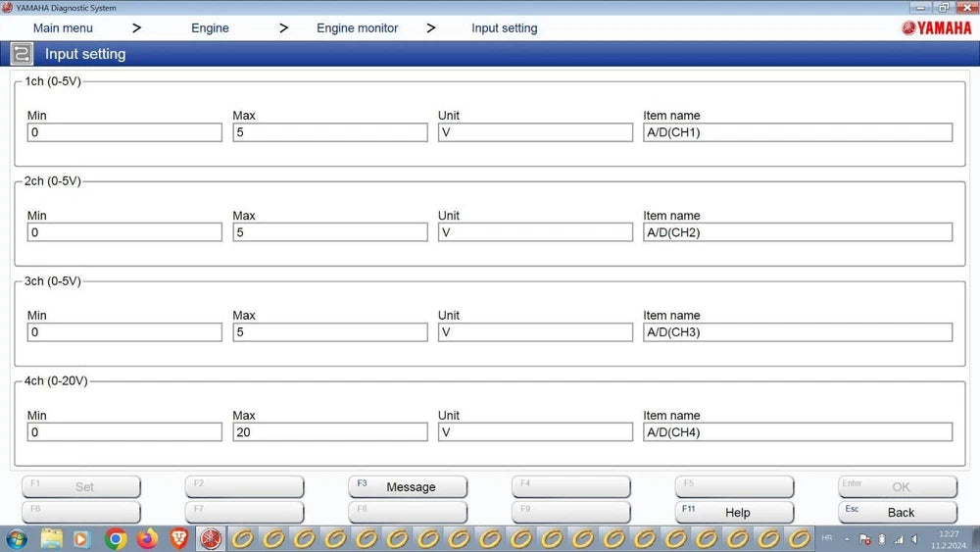Select Yamaha Diagnostic taskbar icon
This screenshot has height=552, width=980.
211,538
